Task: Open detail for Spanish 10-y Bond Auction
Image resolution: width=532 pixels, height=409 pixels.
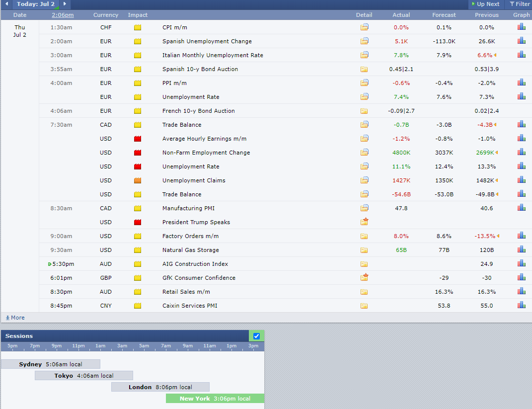Action: (x=364, y=69)
